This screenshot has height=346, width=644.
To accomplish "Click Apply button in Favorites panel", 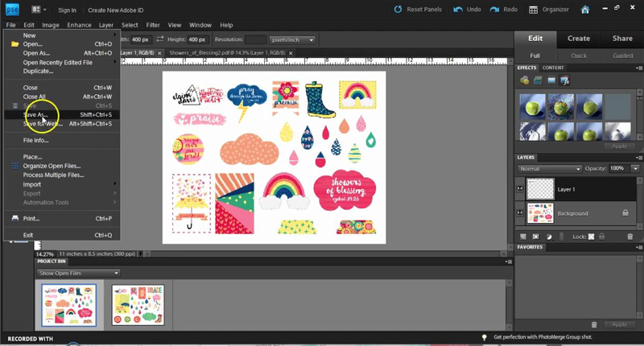I will click(619, 324).
